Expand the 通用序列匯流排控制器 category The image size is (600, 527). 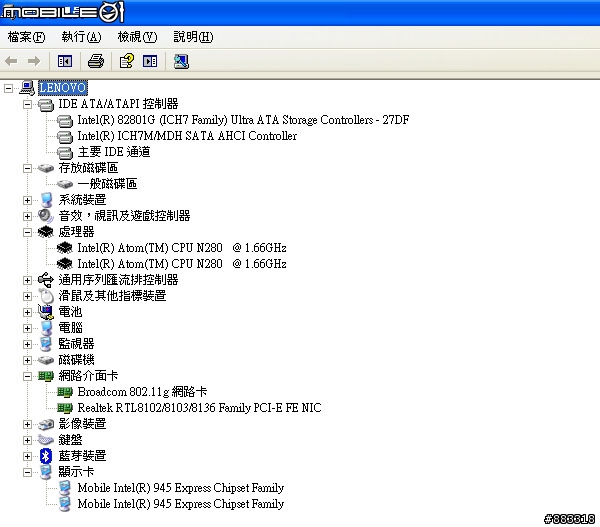click(x=27, y=281)
